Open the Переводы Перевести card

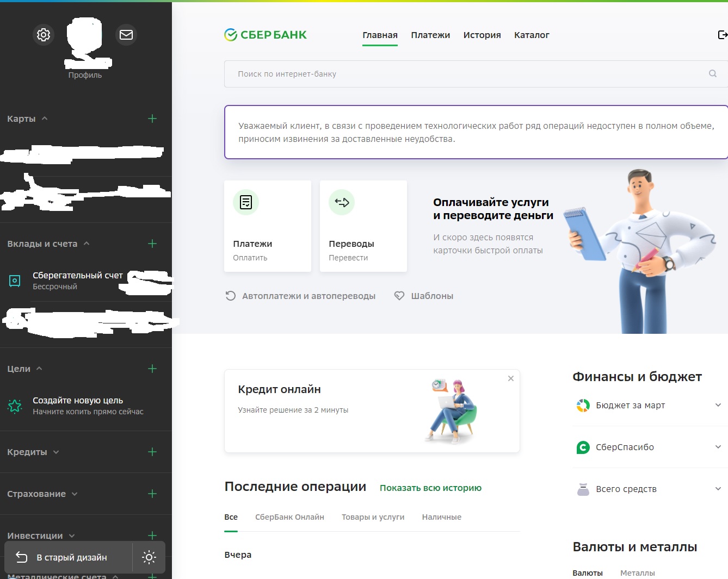(363, 226)
